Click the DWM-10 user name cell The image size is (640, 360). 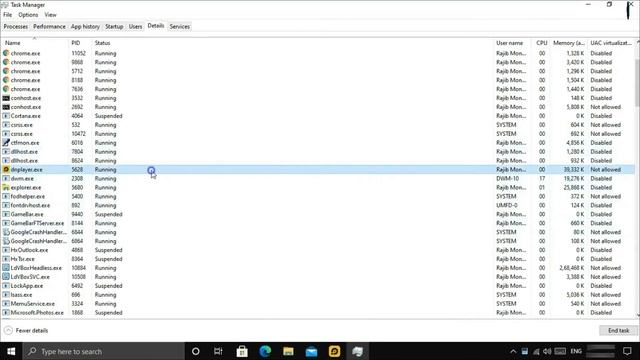click(507, 178)
